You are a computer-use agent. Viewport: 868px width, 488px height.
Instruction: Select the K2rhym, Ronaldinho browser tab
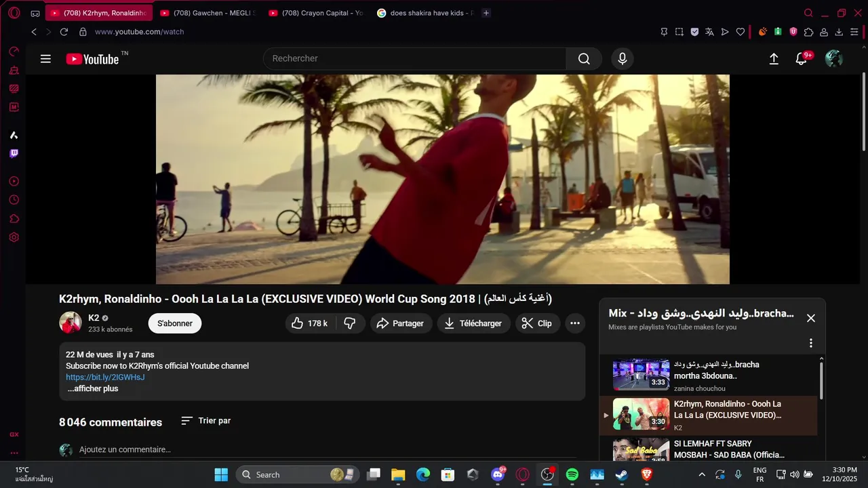coord(99,13)
